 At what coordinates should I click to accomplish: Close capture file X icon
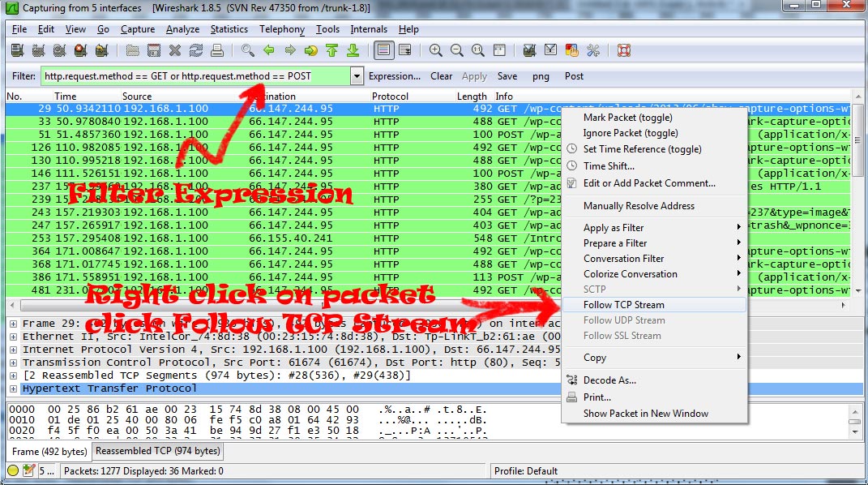click(175, 51)
